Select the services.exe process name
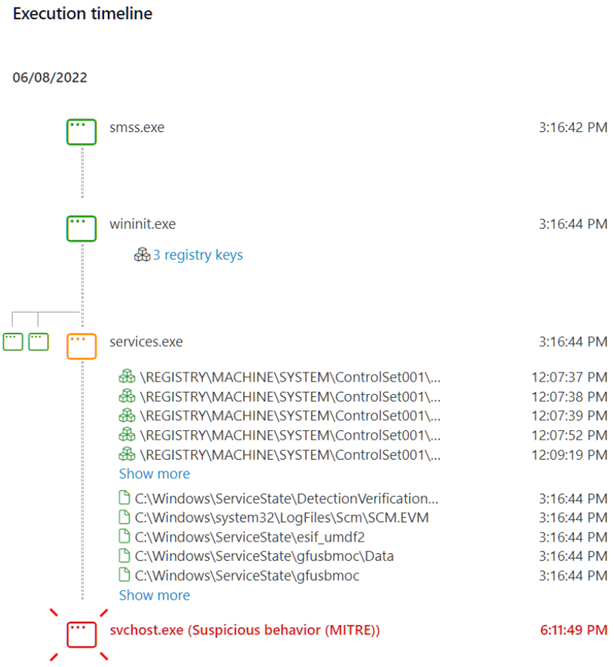 pyautogui.click(x=146, y=342)
